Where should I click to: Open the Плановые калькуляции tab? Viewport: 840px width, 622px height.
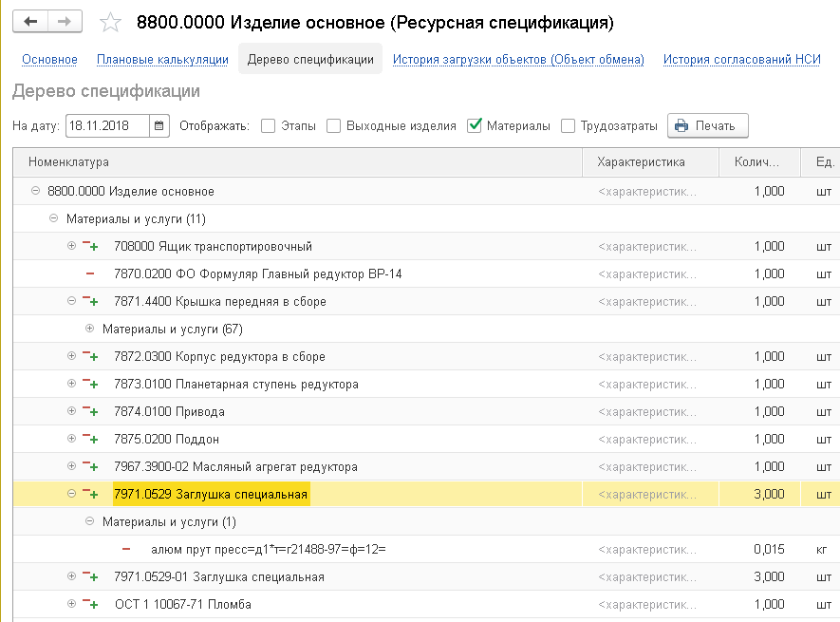pyautogui.click(x=162, y=60)
